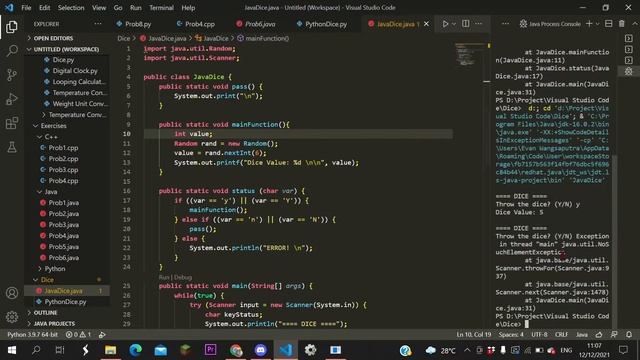Open the Help menu
640x360 pixels.
pyautogui.click(x=188, y=7)
